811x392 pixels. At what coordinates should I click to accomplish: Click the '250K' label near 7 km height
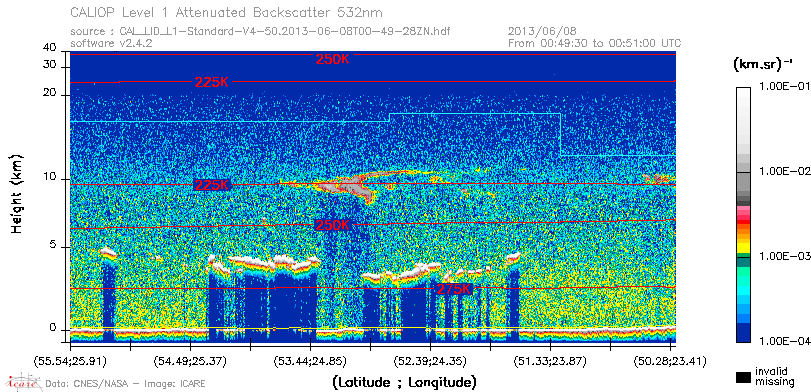pos(333,225)
